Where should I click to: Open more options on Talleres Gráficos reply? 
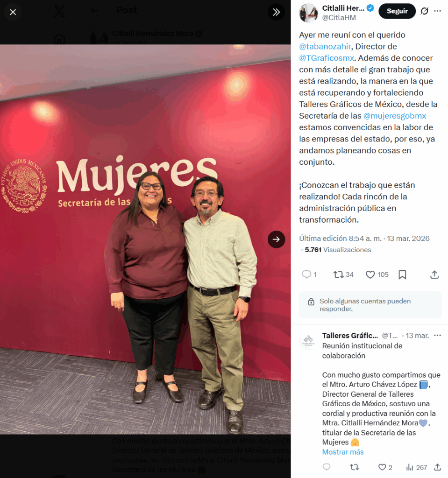click(437, 335)
